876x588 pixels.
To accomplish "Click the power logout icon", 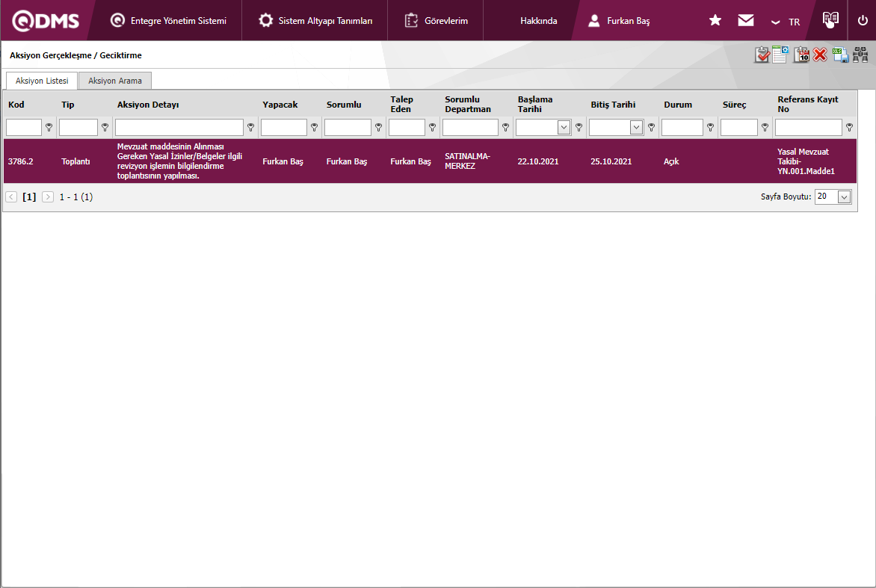I will (863, 21).
